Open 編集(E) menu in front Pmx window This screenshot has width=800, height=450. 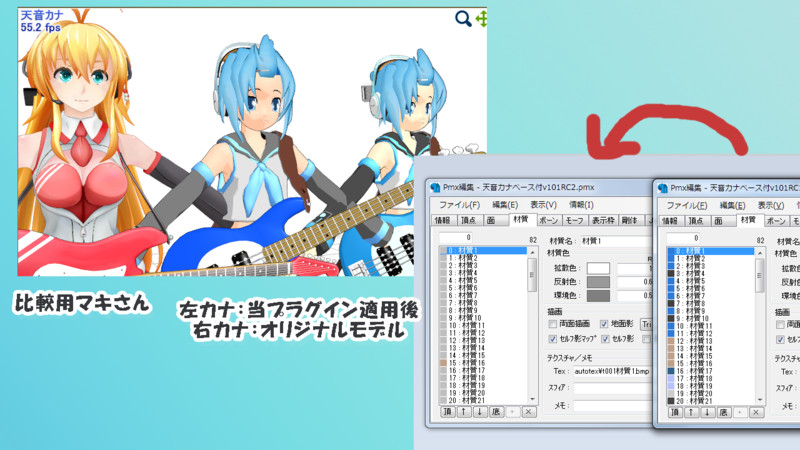pos(732,205)
